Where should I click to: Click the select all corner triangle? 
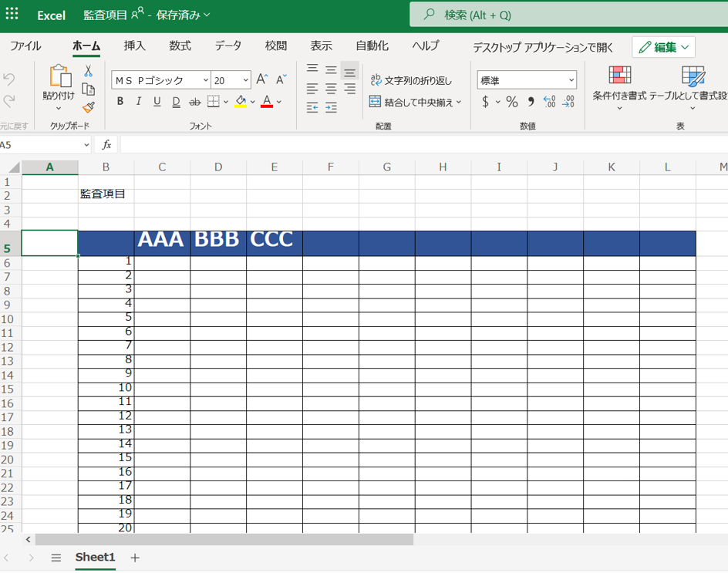14,167
